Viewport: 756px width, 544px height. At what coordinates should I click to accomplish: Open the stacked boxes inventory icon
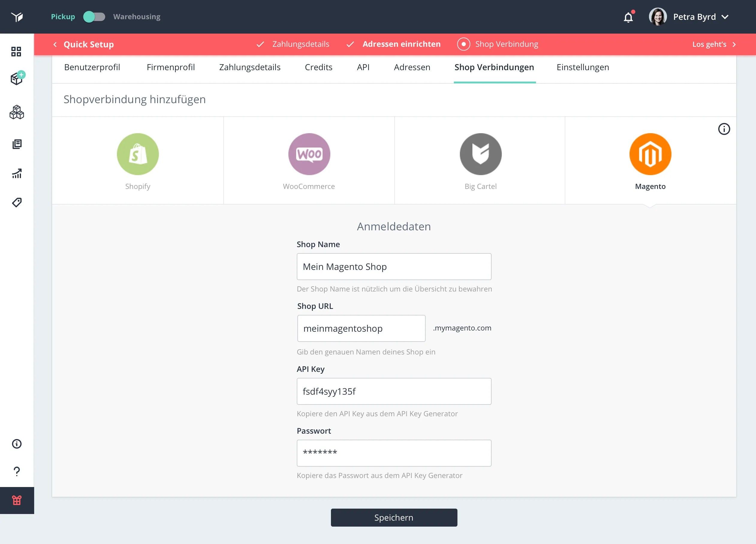17,112
